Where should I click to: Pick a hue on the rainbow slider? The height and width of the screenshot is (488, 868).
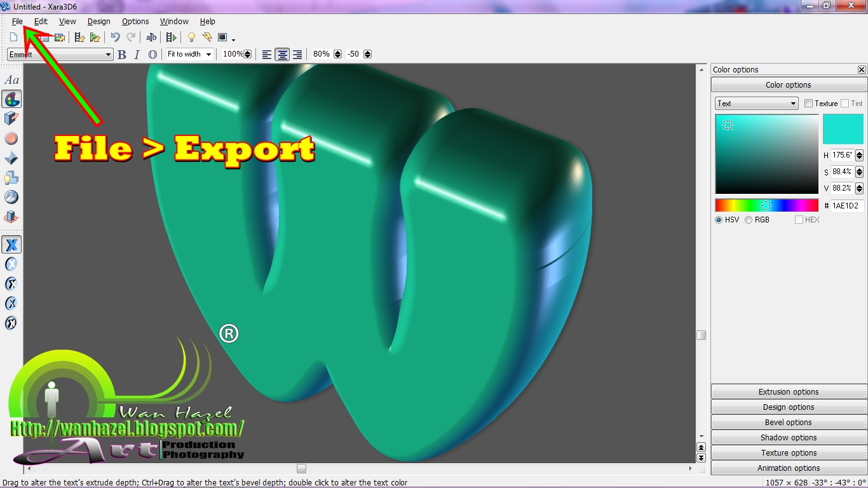pyautogui.click(x=766, y=205)
